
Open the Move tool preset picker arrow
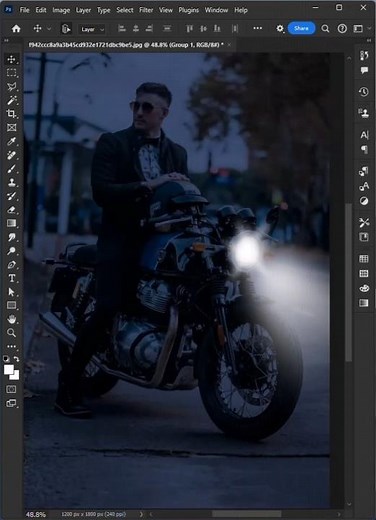click(49, 29)
